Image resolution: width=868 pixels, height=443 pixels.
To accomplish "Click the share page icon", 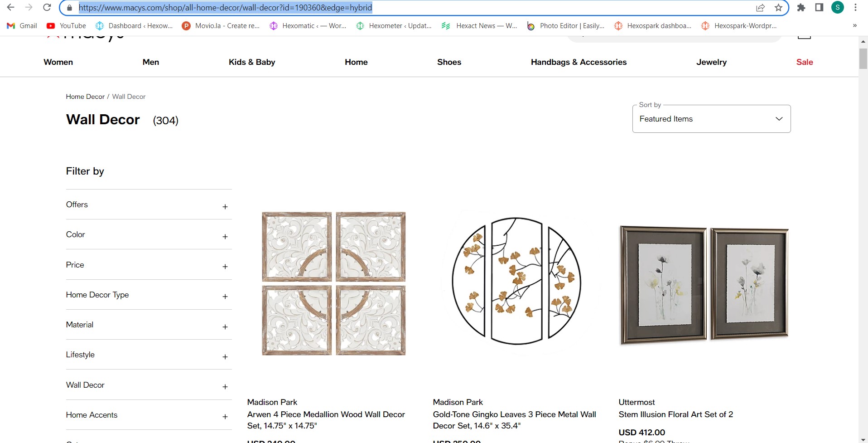I will 760,8.
